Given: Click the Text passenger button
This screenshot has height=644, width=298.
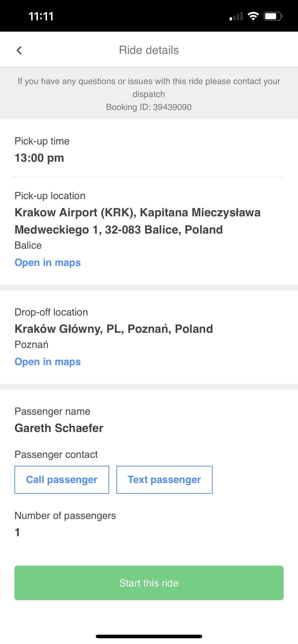Looking at the screenshot, I should tap(164, 479).
